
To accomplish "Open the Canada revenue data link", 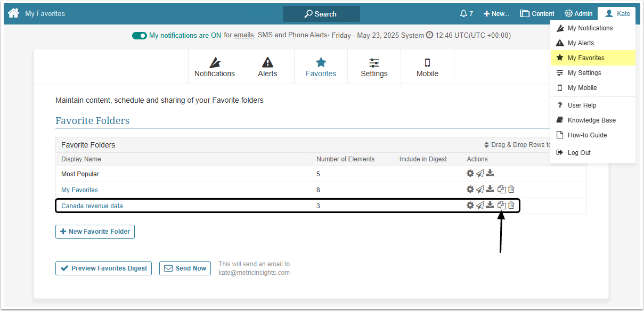I will point(92,206).
